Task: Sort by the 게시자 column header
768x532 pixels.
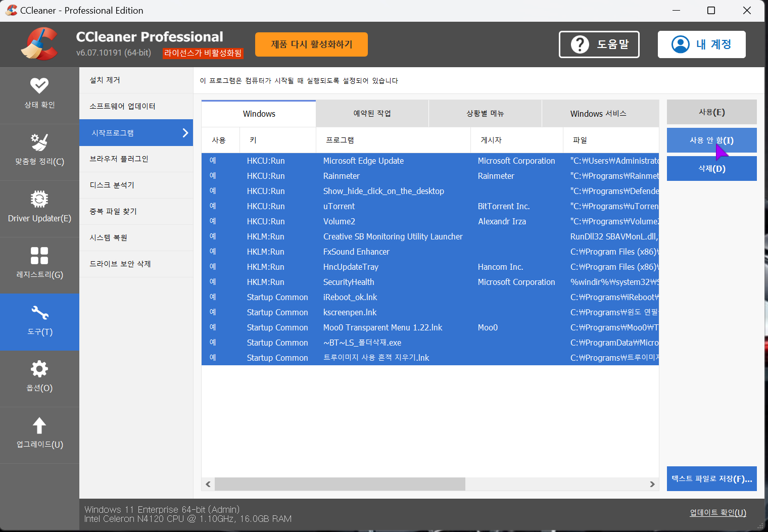Action: click(517, 140)
